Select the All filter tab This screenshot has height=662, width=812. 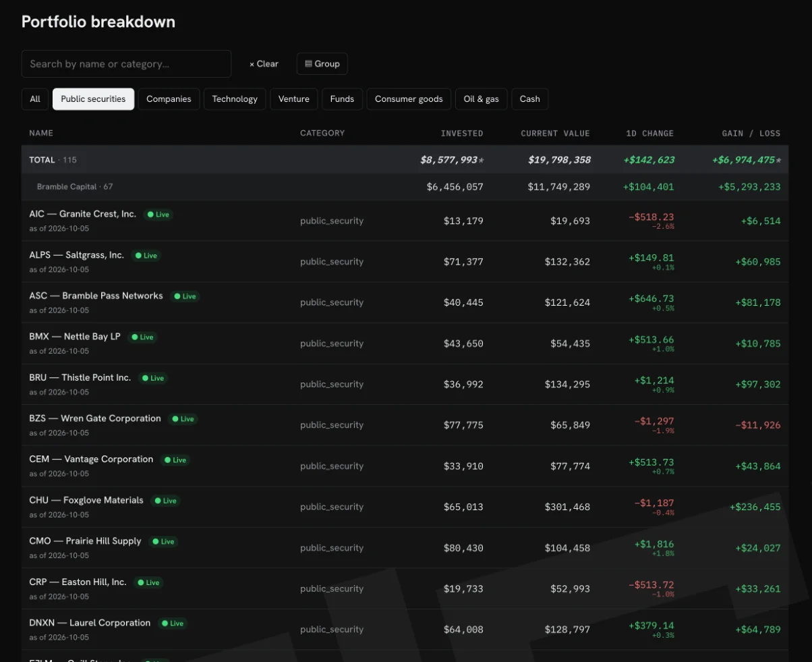click(x=35, y=99)
